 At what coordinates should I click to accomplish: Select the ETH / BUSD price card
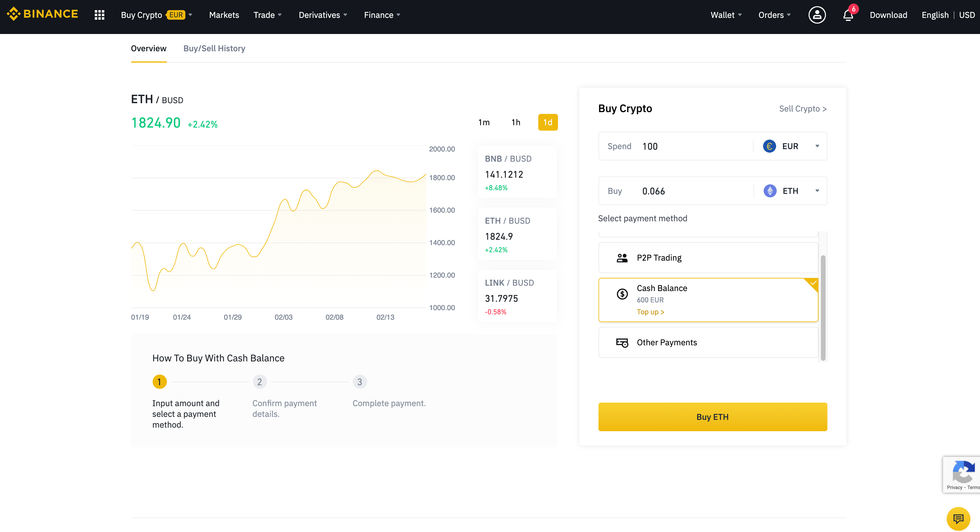[x=517, y=234]
